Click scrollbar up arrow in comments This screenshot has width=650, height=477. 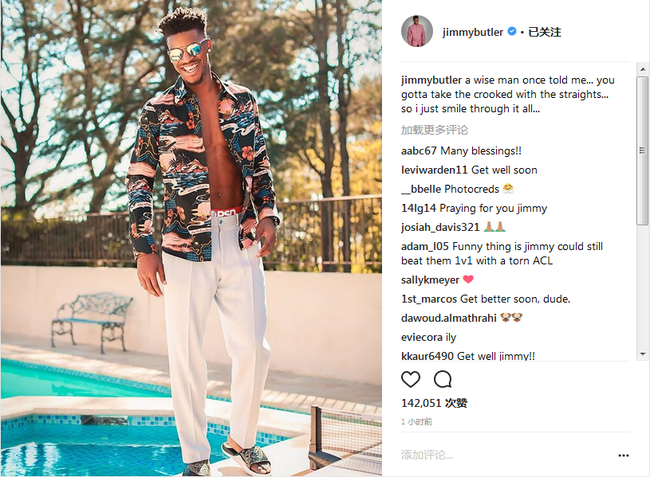[643, 69]
